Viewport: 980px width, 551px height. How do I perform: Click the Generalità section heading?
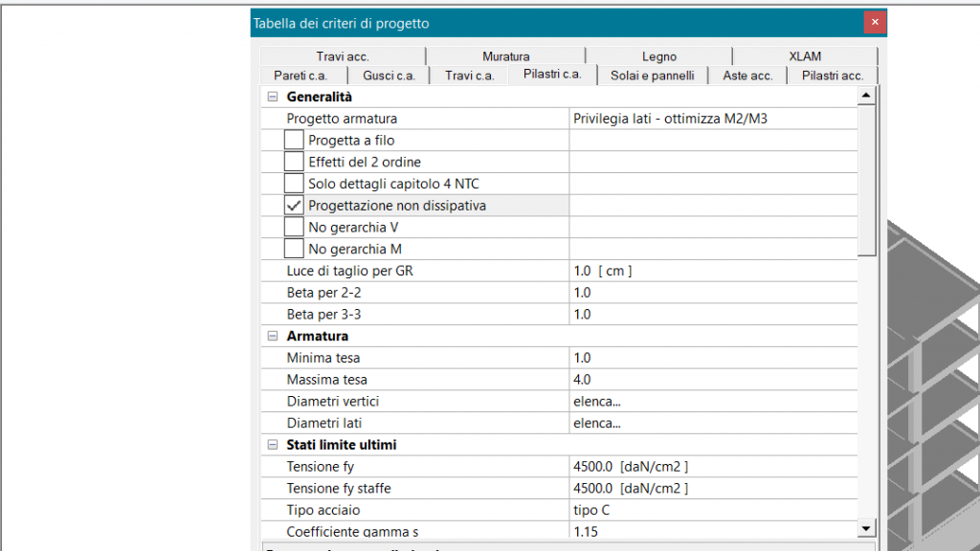319,97
